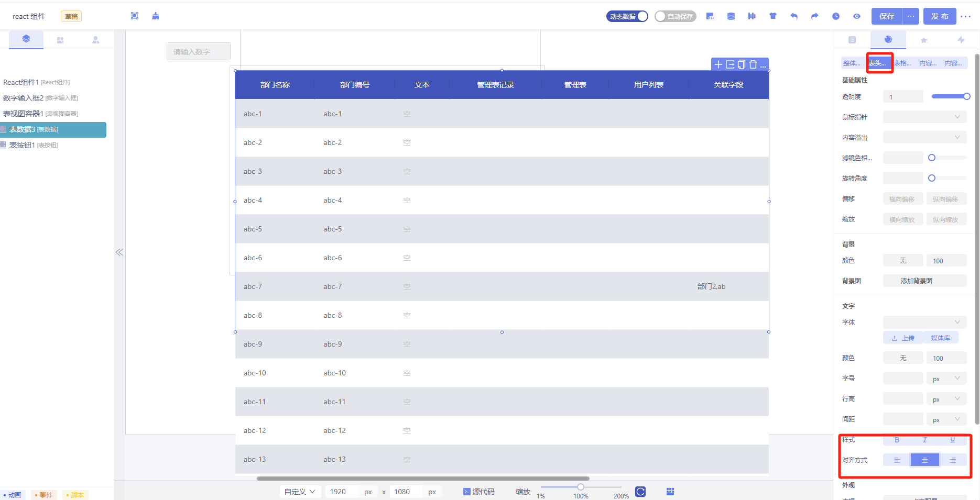Enable the auto-save switch
This screenshot has height=500, width=980.
(675, 16)
